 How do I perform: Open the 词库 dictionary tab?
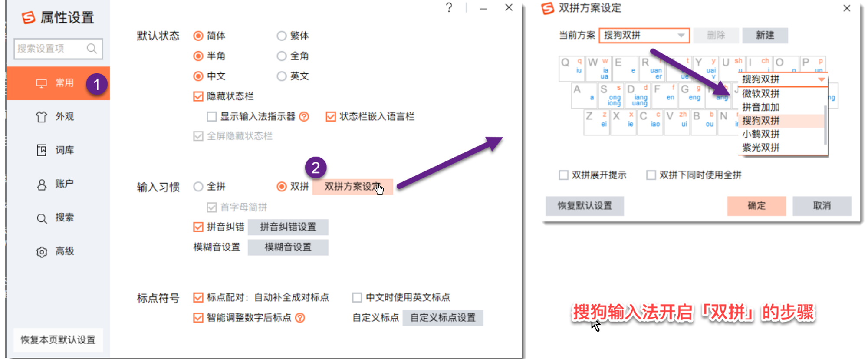coord(58,150)
